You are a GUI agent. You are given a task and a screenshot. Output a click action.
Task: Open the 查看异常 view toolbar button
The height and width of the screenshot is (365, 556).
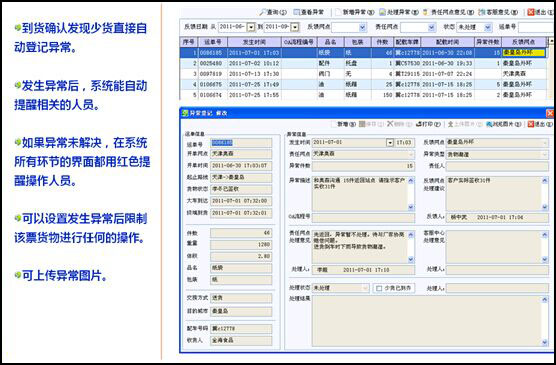pyautogui.click(x=308, y=12)
